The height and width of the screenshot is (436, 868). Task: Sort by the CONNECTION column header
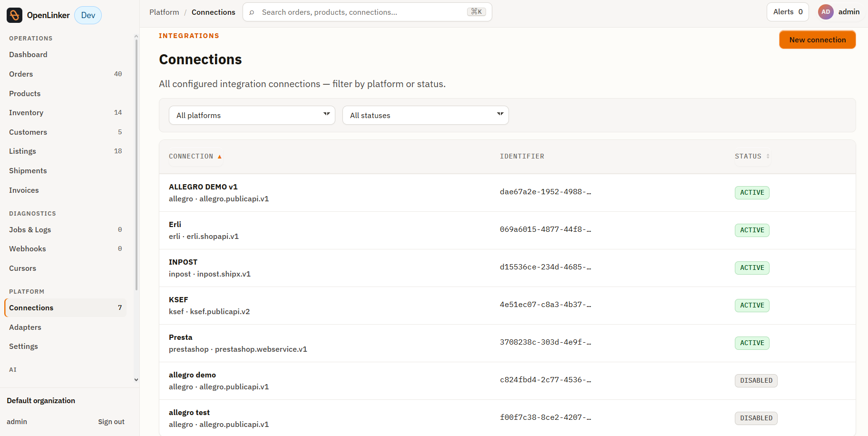point(195,157)
